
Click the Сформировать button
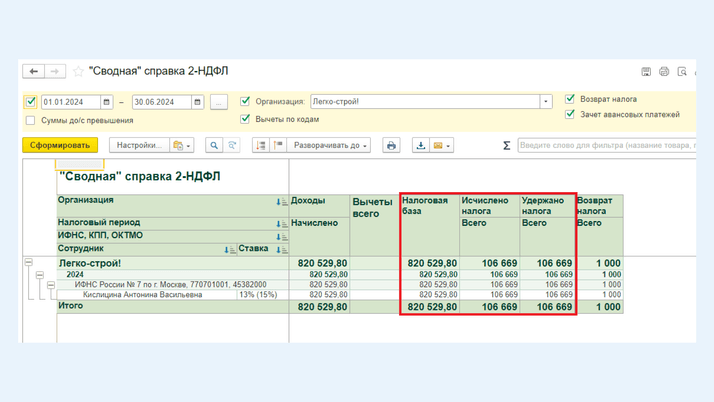tap(60, 145)
